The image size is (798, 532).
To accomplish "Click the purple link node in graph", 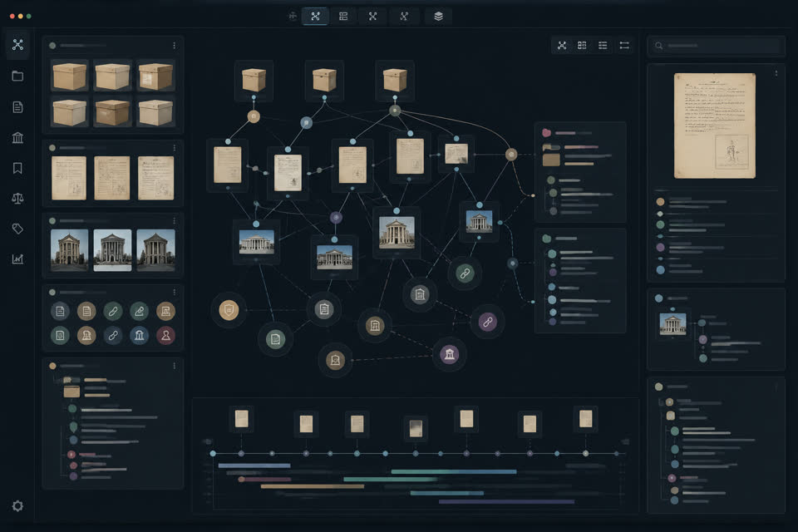I will tap(487, 322).
